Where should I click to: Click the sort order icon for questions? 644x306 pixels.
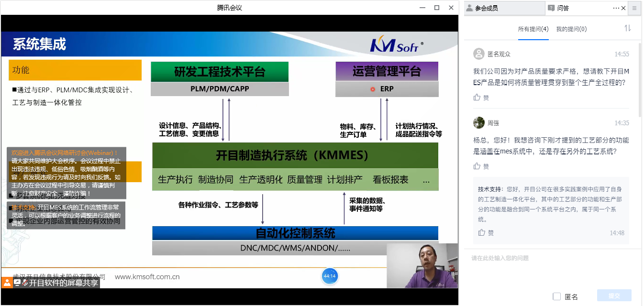coord(627,29)
